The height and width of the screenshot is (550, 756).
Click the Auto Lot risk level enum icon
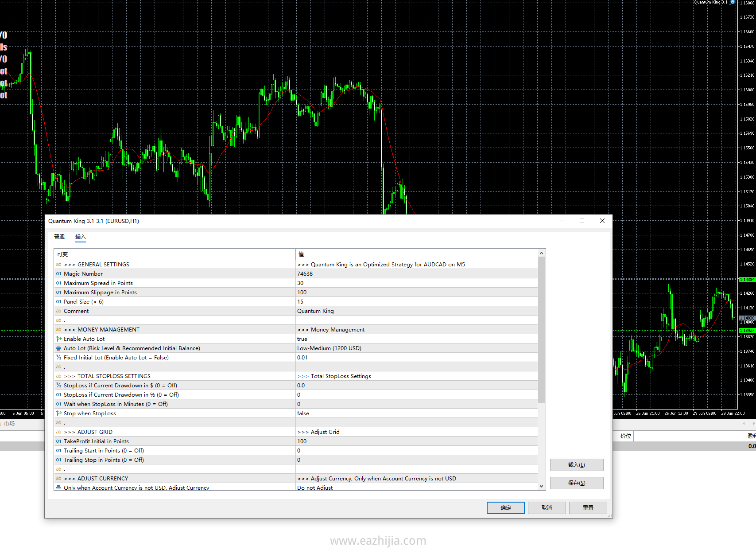[x=58, y=348]
